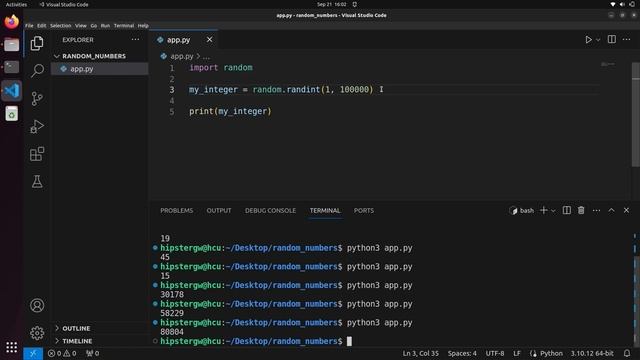
Task: Open the File menu
Action: click(x=29, y=25)
